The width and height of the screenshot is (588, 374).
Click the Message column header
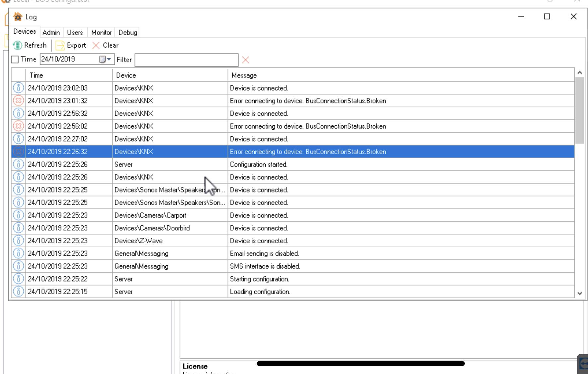(400, 75)
